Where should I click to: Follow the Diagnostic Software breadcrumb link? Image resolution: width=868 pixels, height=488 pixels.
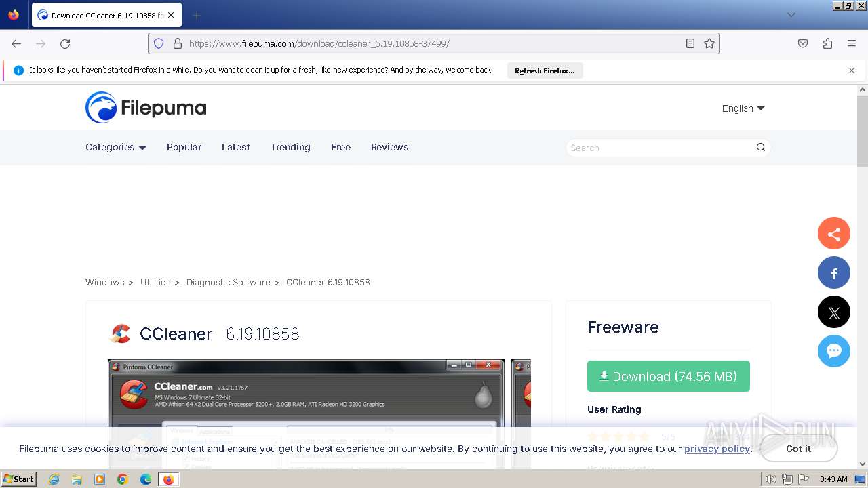pyautogui.click(x=228, y=282)
